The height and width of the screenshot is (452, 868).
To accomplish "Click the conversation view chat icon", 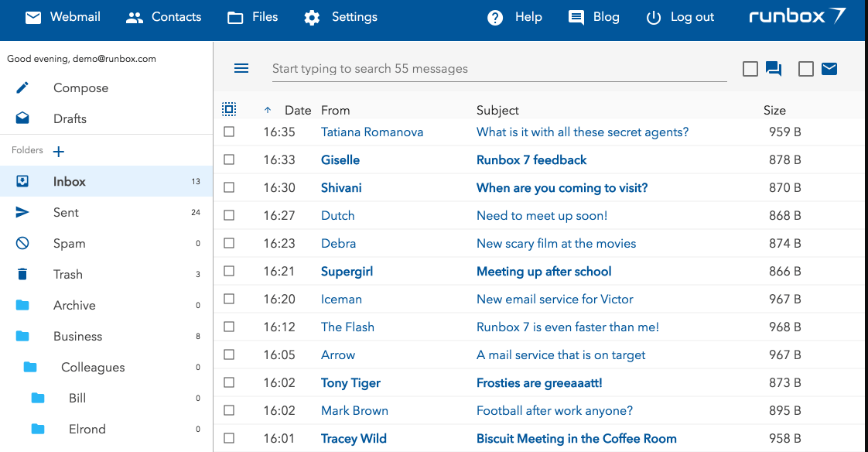I will click(774, 69).
